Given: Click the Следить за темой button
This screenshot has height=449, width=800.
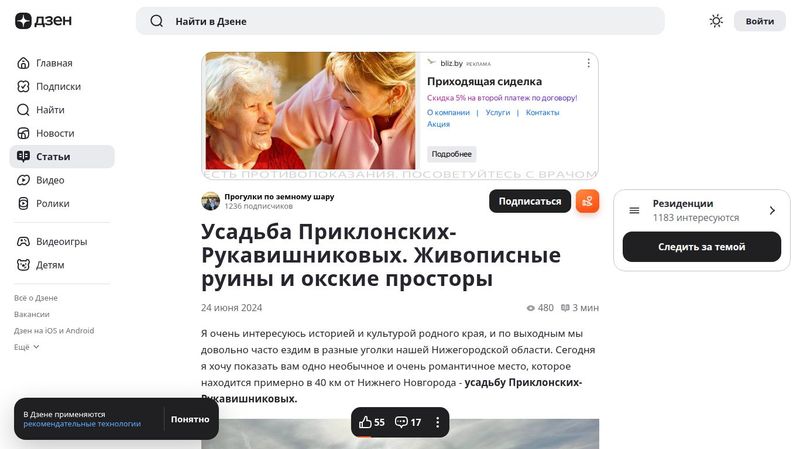Looking at the screenshot, I should tap(702, 246).
